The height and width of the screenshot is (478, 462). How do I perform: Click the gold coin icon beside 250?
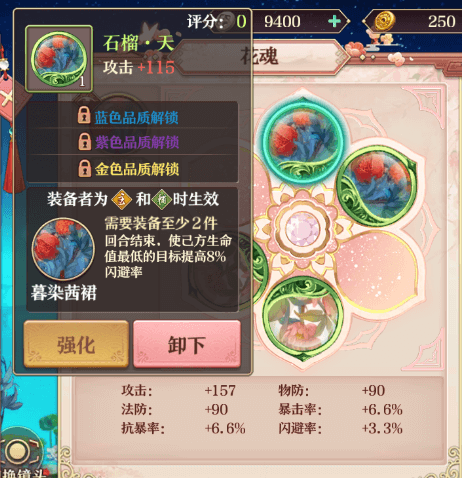tap(384, 20)
